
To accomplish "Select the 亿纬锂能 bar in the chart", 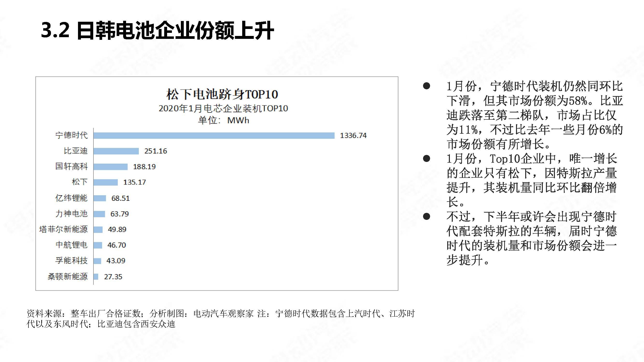I will coord(100,198).
